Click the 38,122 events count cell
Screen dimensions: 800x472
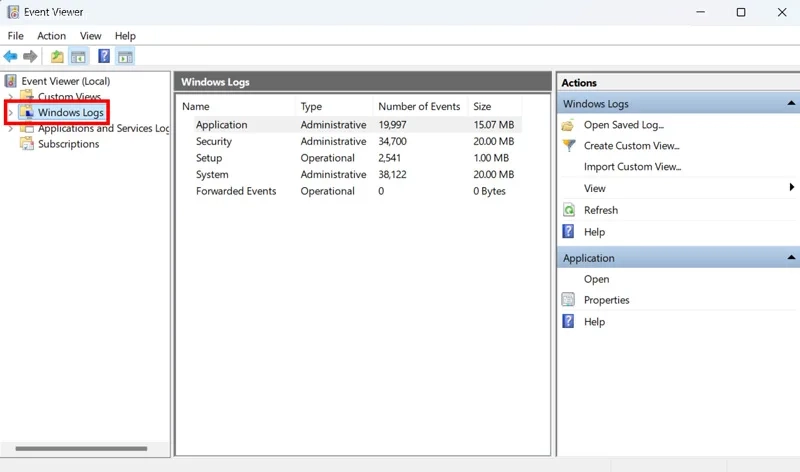tap(392, 175)
